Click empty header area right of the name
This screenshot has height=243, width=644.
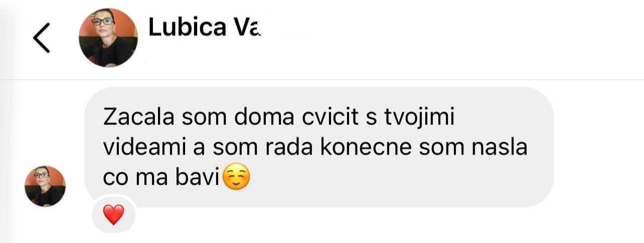click(451, 38)
